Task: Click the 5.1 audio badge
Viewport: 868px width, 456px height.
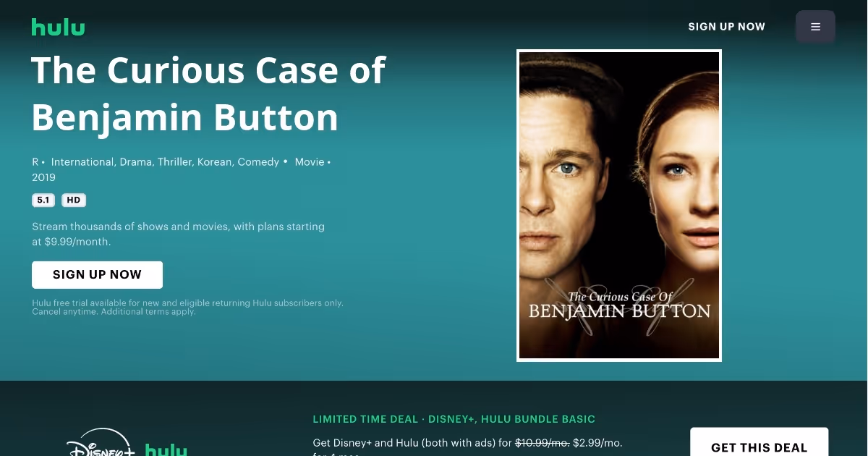Action: (43, 200)
